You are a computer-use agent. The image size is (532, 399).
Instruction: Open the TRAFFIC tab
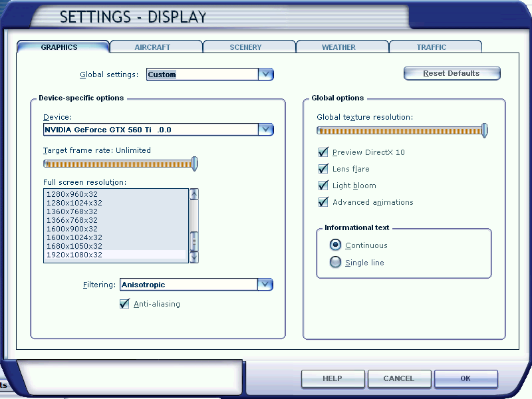click(436, 47)
